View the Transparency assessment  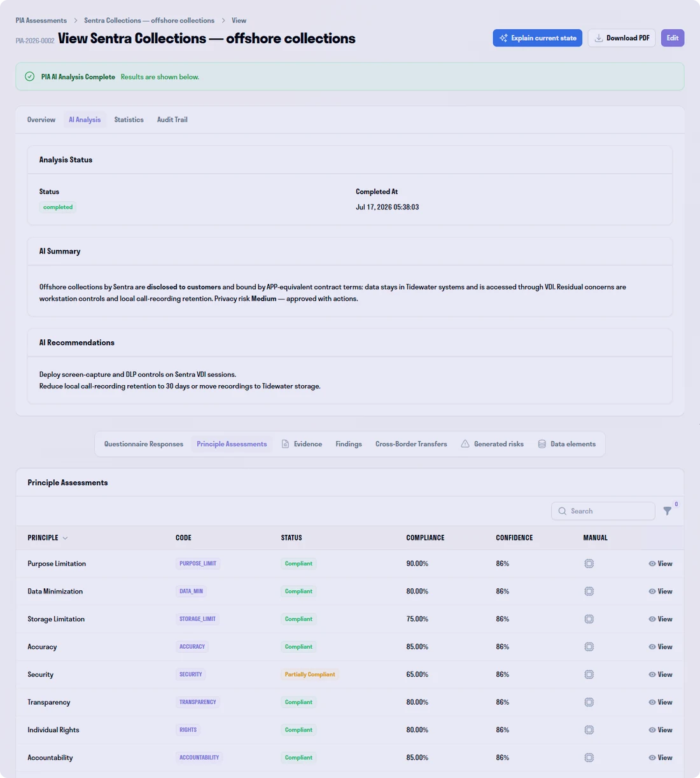pos(661,702)
